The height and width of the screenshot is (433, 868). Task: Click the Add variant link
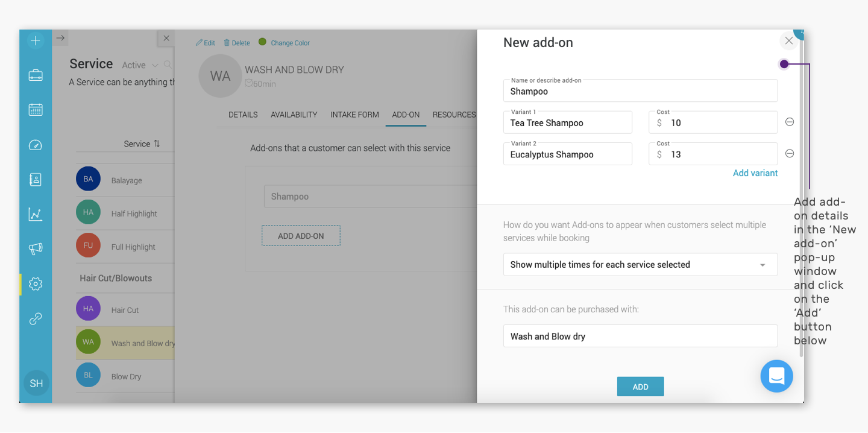click(755, 173)
